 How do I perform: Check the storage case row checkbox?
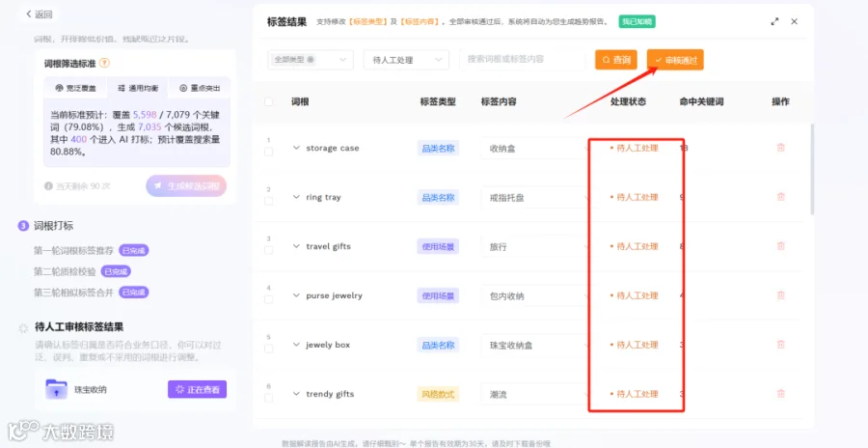pyautogui.click(x=268, y=152)
